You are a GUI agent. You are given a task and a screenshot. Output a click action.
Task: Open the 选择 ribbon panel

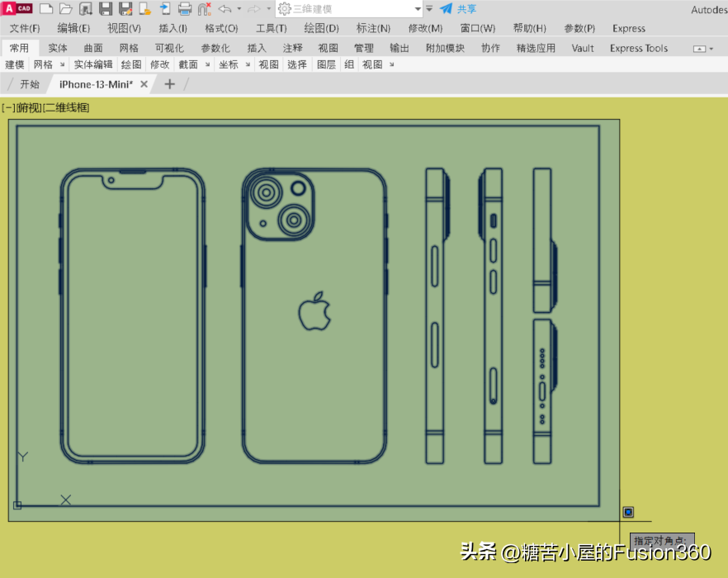coord(297,64)
